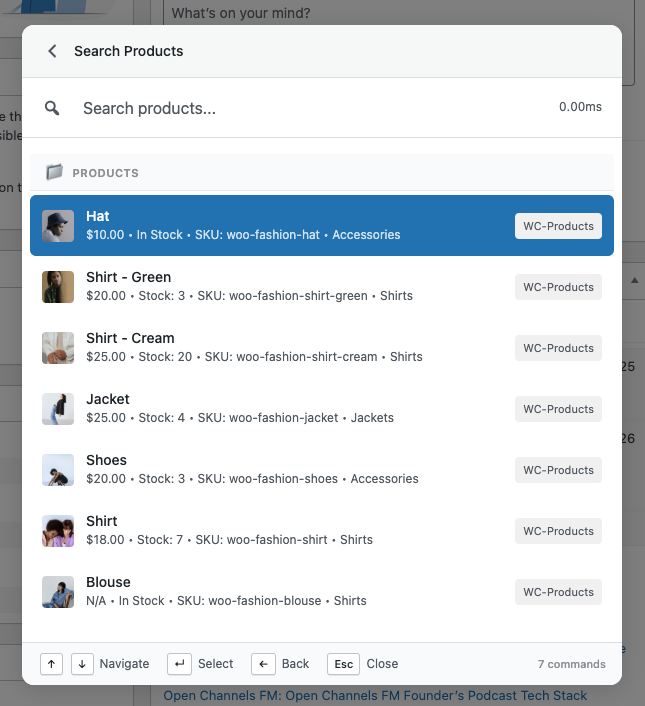
Task: Click the Products folder icon
Action: [54, 173]
